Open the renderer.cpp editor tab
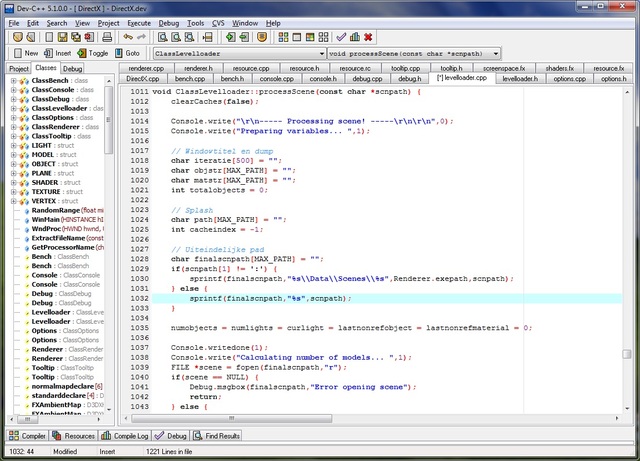 146,68
